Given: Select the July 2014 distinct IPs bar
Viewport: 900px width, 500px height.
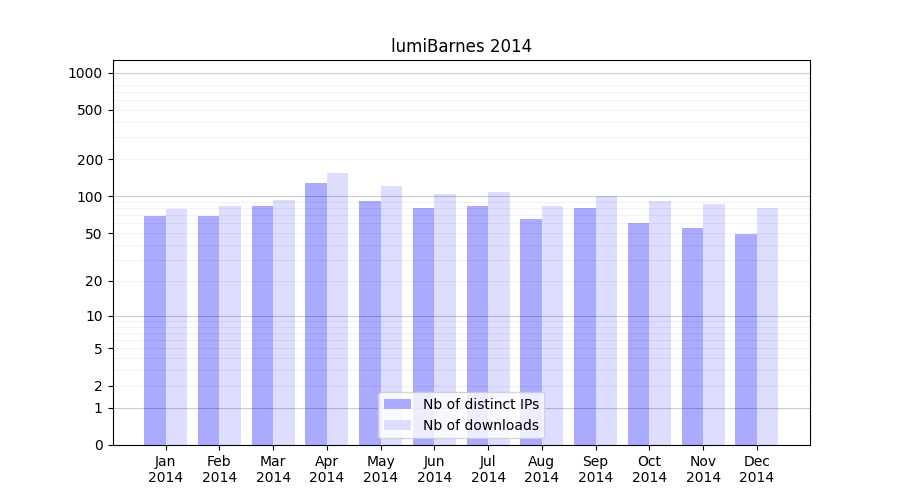Looking at the screenshot, I should (477, 325).
